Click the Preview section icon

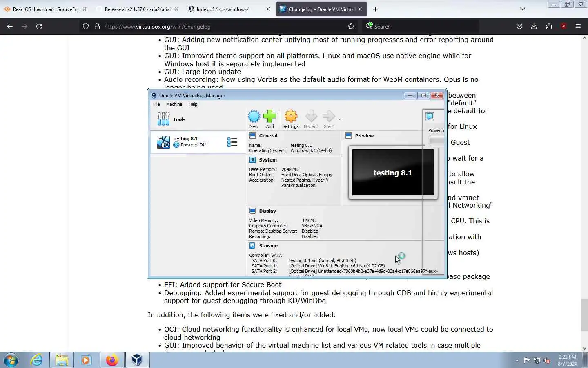click(x=349, y=136)
